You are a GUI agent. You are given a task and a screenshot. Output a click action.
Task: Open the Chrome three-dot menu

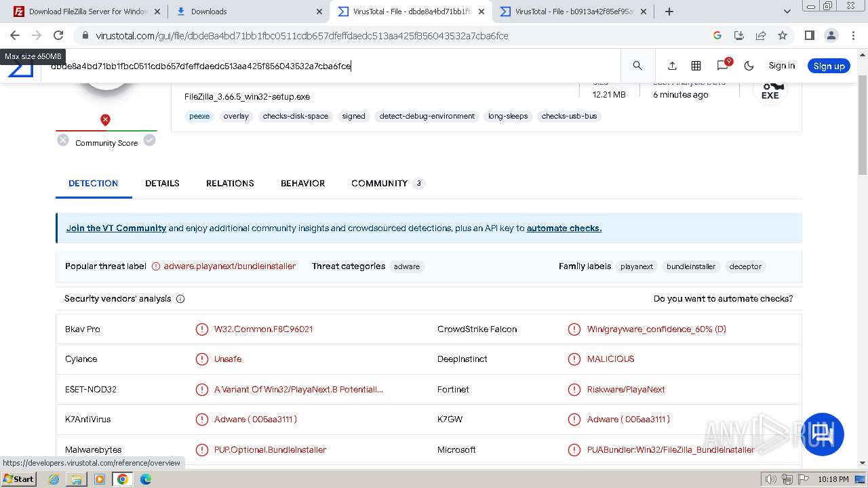tap(853, 35)
